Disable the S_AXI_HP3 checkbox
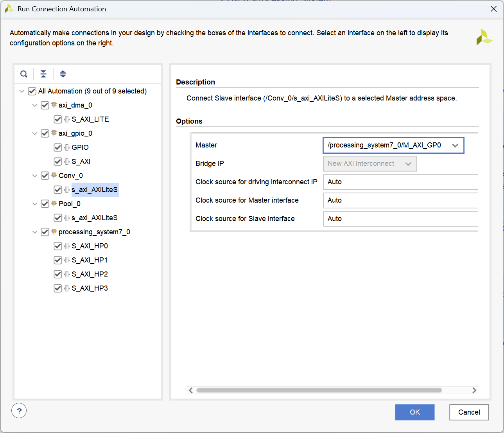 click(58, 288)
